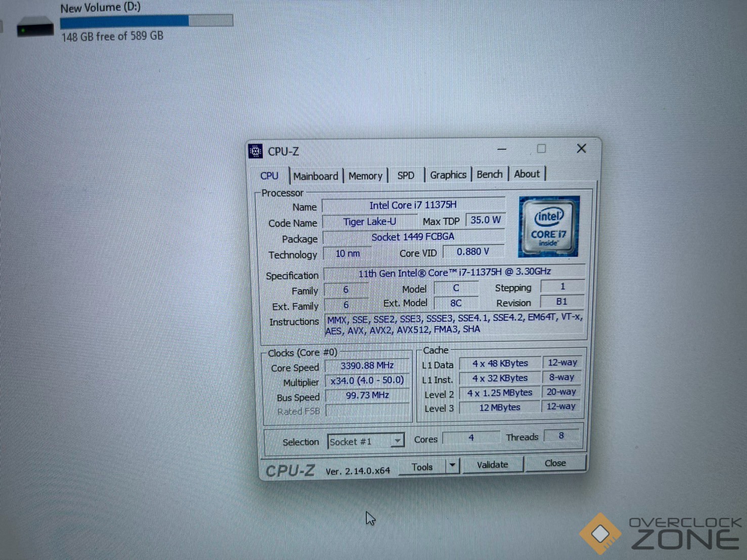Click the CPU-Z logo at window bottom

(x=290, y=471)
